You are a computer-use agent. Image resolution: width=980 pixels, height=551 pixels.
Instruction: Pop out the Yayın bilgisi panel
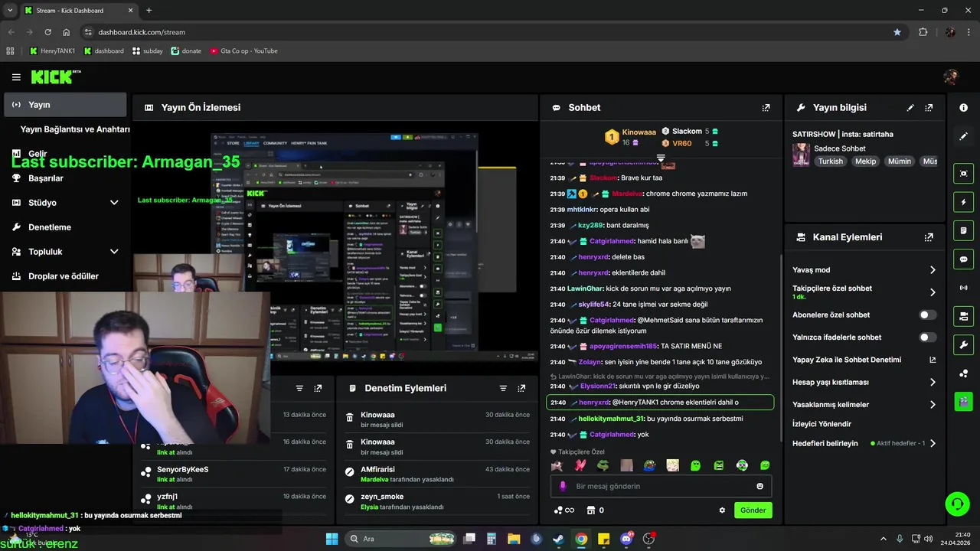(x=929, y=108)
